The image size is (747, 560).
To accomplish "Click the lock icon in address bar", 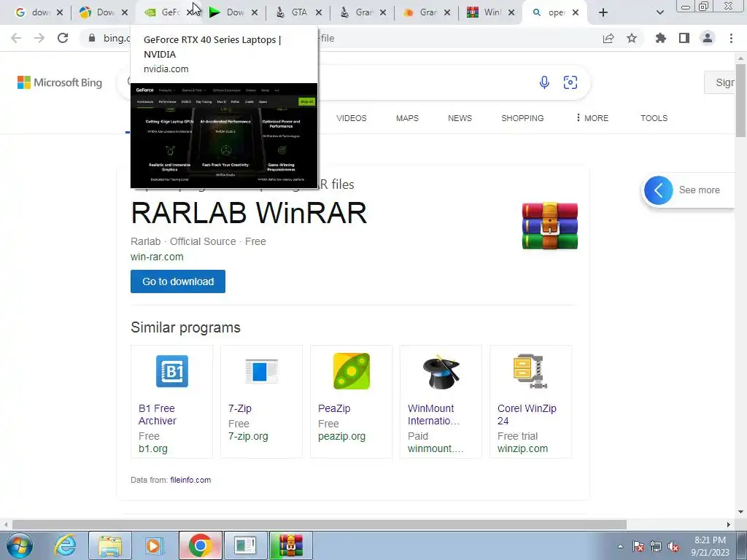I will (x=92, y=38).
